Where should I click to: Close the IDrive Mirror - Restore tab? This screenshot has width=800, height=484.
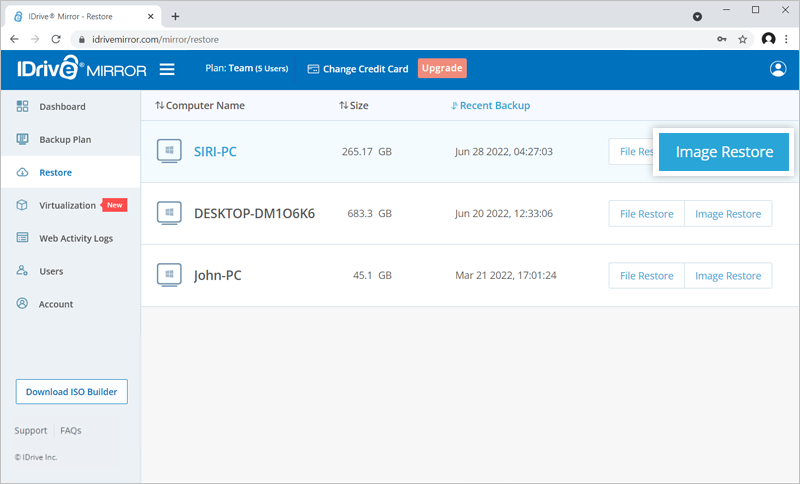151,16
